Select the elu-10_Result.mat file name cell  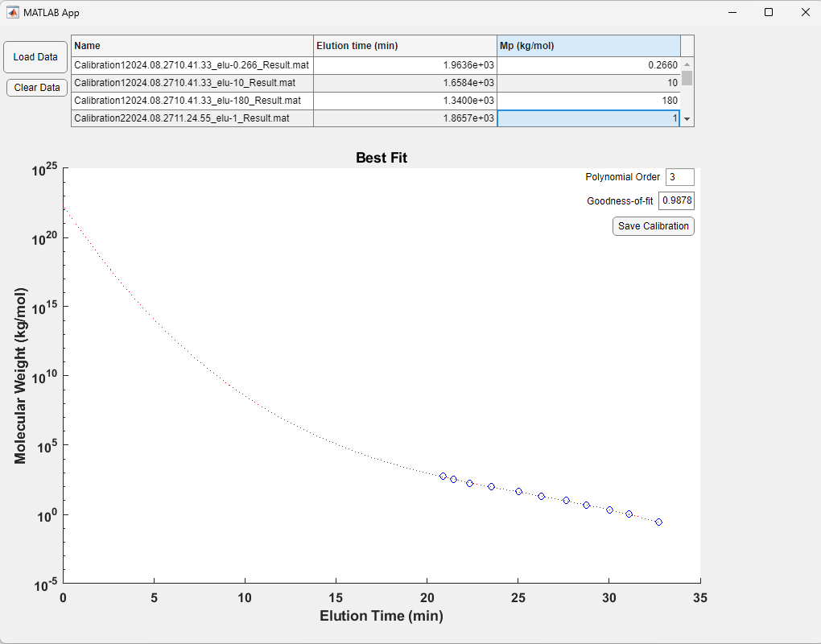click(x=192, y=83)
